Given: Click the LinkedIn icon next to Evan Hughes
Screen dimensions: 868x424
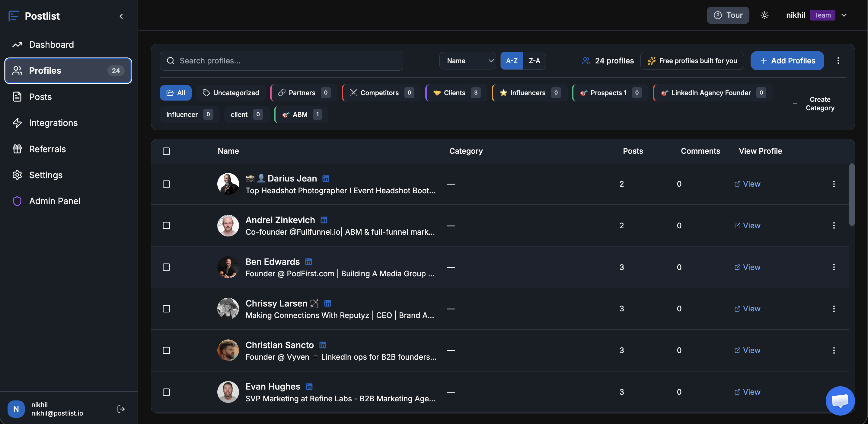Looking at the screenshot, I should point(309,387).
